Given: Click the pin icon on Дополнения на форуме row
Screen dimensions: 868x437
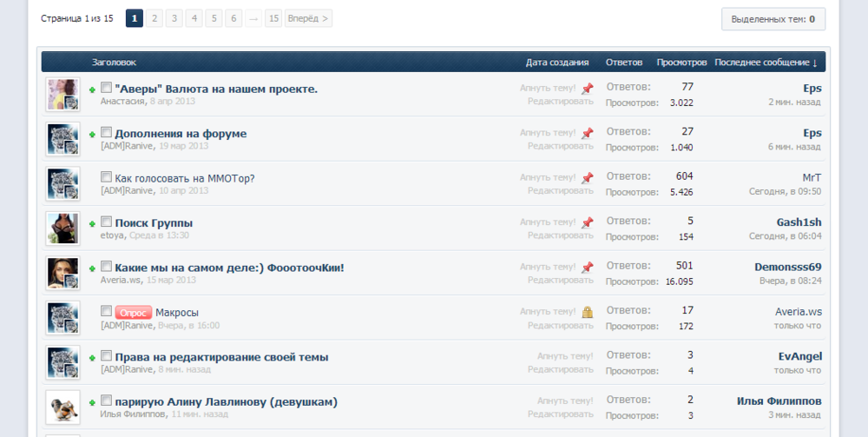Looking at the screenshot, I should click(588, 133).
